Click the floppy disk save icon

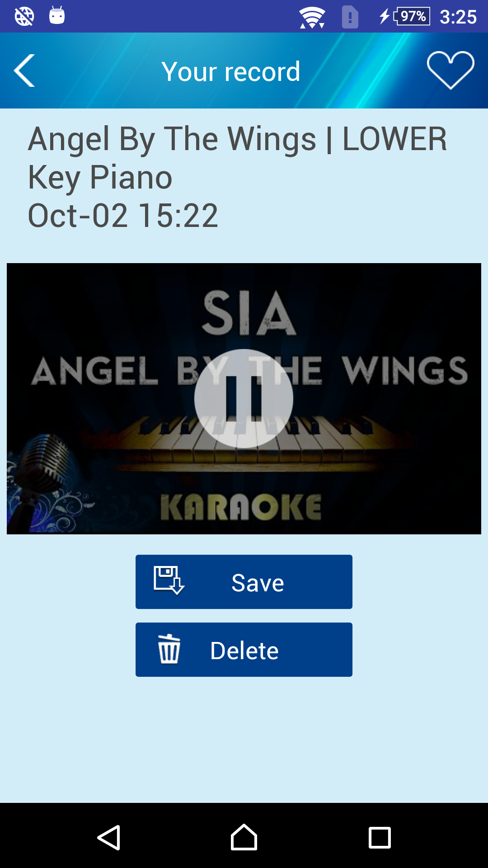tap(169, 580)
